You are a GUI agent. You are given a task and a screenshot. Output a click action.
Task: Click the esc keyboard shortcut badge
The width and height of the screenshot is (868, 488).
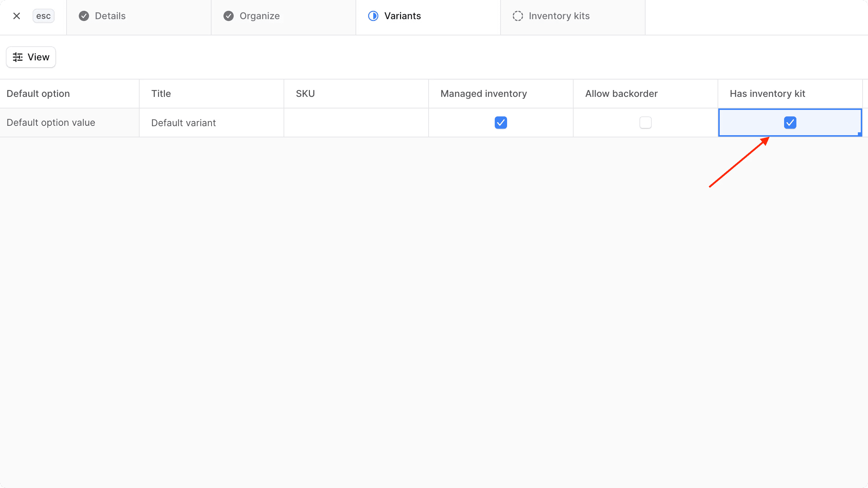[x=43, y=16]
